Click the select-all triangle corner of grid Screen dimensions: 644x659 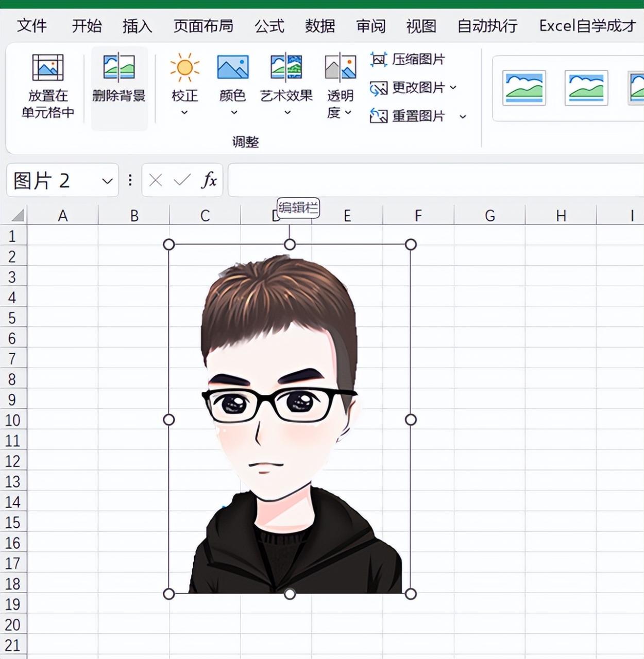[18, 215]
